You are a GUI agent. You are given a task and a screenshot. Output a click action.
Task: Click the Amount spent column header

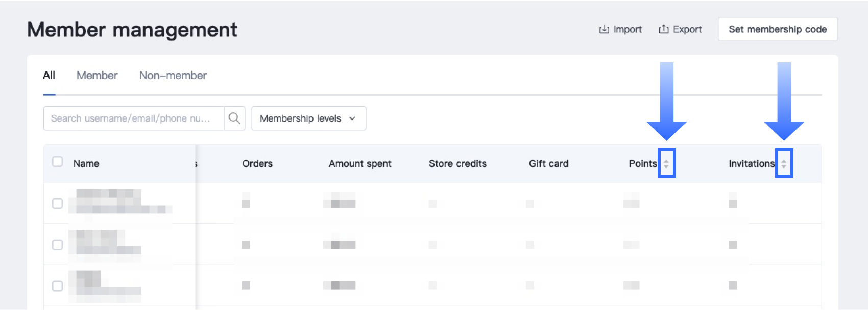(360, 164)
